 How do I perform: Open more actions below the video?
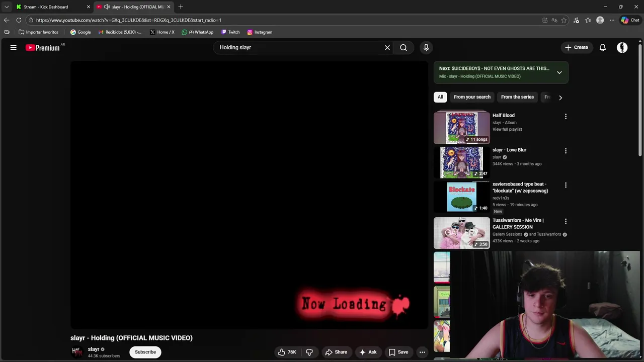(422, 352)
